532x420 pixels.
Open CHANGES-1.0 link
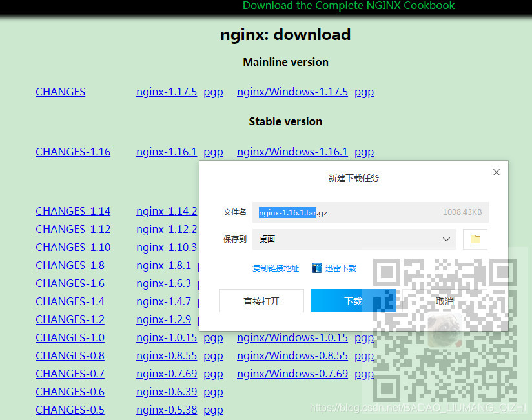(70, 337)
